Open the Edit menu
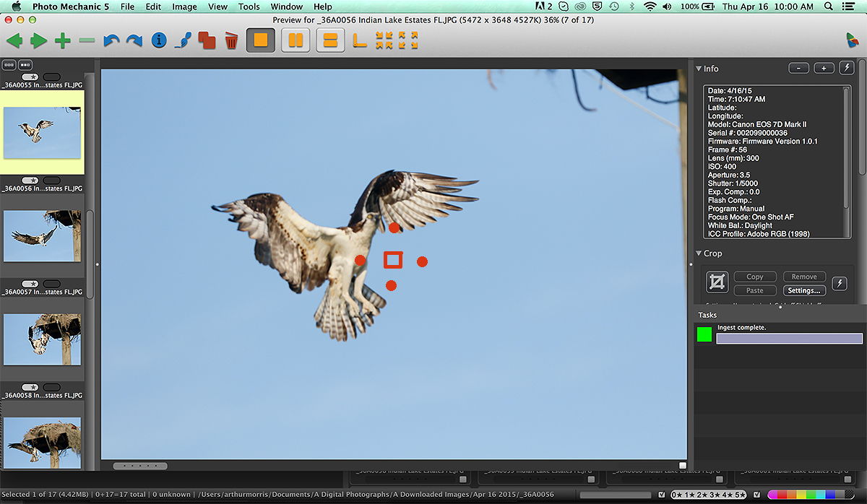Screen dimensions: 867x504 pyautogui.click(x=153, y=6)
